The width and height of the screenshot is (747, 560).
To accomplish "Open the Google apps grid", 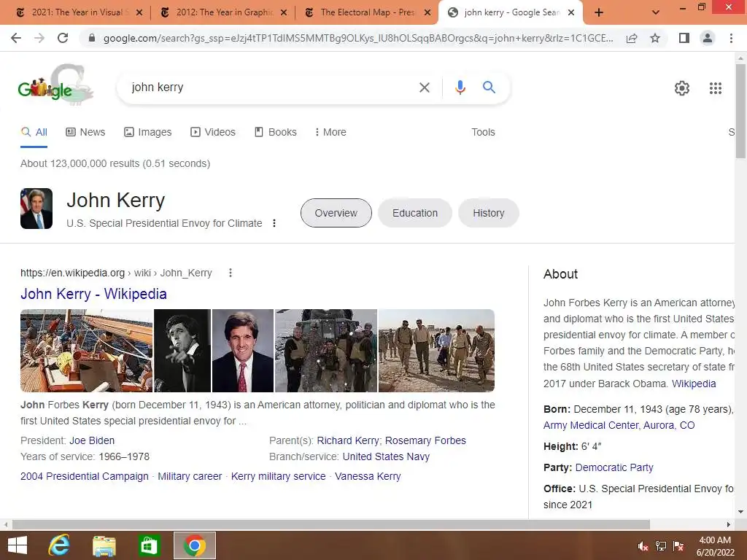I will 716,88.
